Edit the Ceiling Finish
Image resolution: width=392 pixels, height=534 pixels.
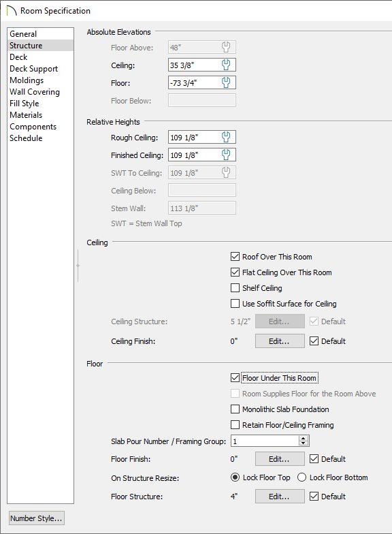click(x=280, y=341)
